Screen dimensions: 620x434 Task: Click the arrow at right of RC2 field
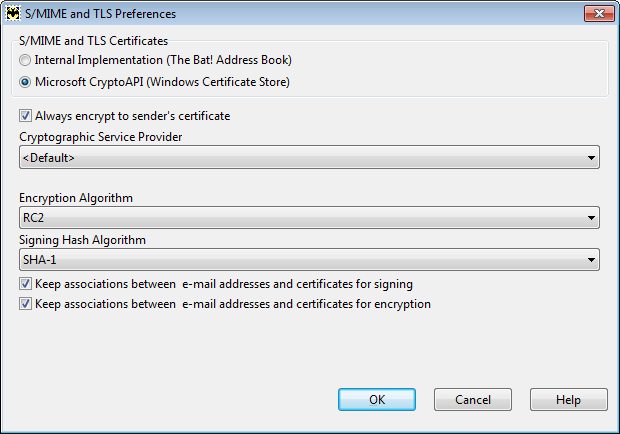(591, 218)
